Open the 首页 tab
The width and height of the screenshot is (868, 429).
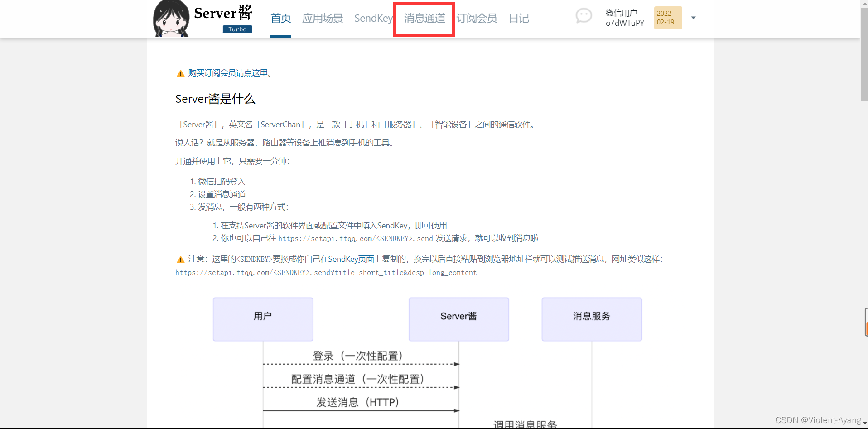point(281,18)
